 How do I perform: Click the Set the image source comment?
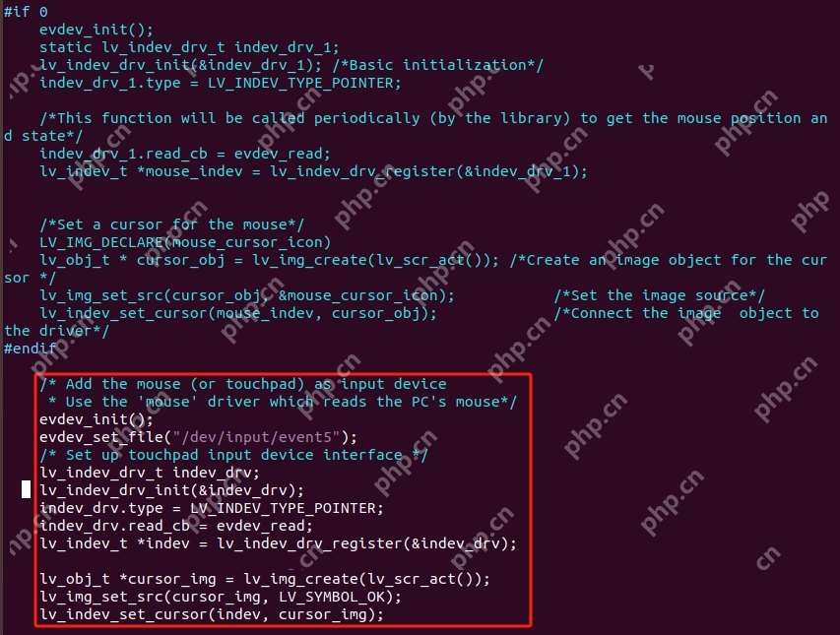click(660, 295)
